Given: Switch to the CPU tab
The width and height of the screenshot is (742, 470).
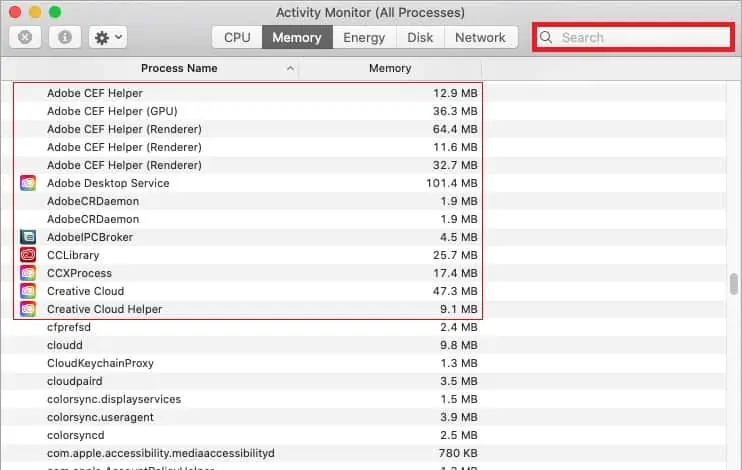Looking at the screenshot, I should 237,38.
